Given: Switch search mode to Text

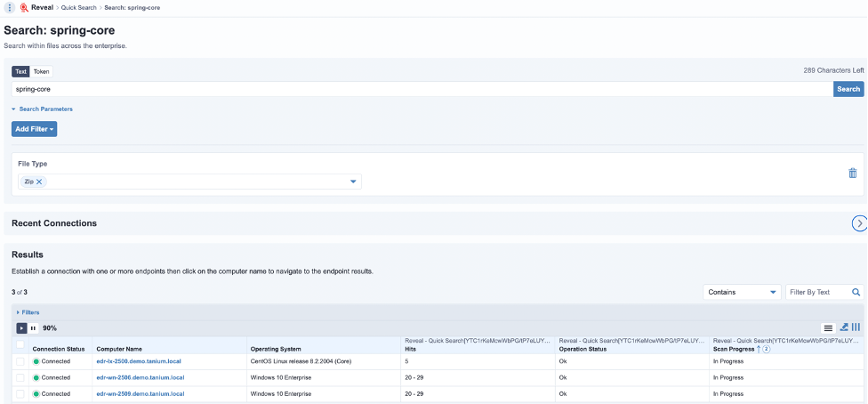Looking at the screenshot, I should pos(20,71).
